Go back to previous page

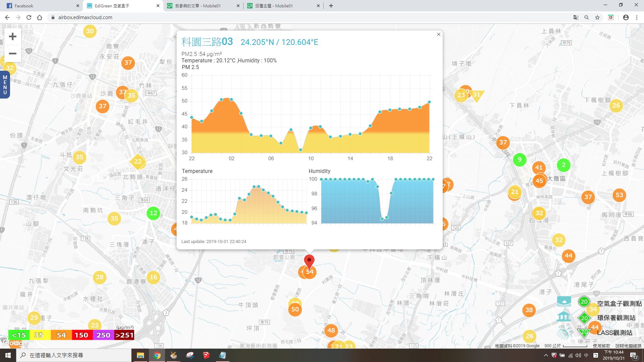point(7,17)
